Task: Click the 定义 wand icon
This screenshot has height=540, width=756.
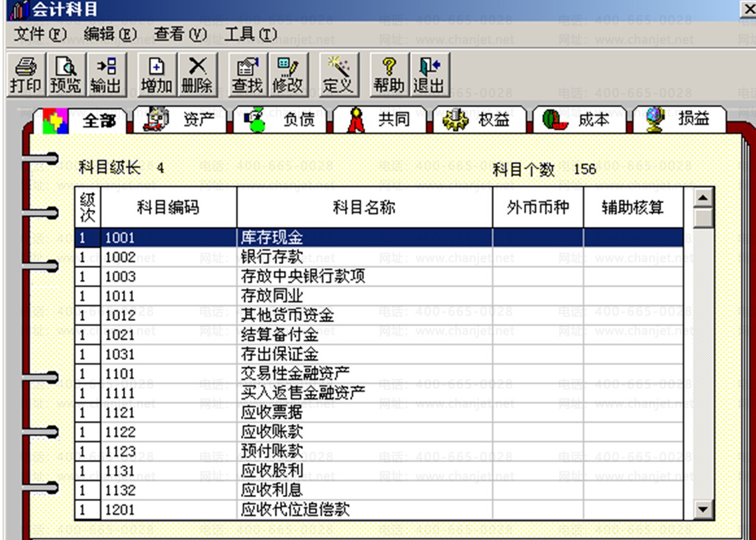Action: [x=338, y=75]
